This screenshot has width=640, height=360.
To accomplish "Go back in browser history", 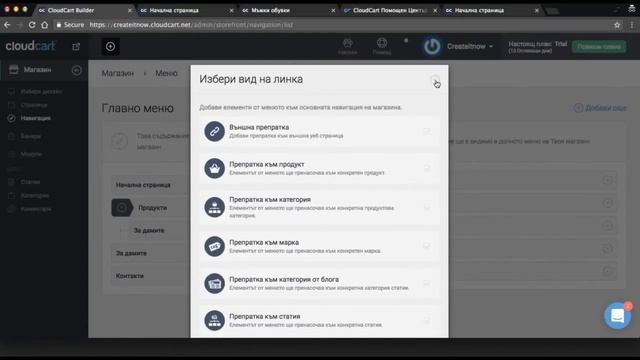I will point(7,25).
